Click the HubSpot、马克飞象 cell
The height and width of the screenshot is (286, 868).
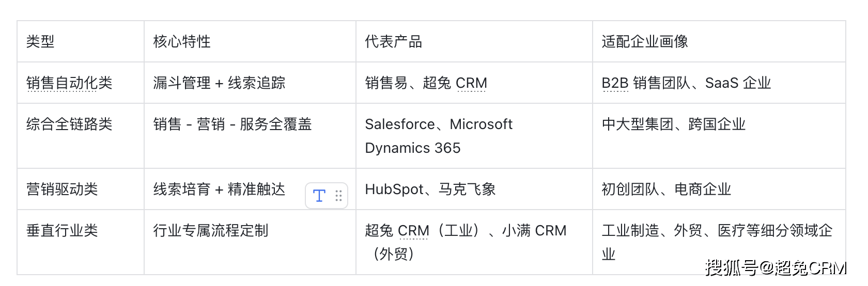point(430,189)
